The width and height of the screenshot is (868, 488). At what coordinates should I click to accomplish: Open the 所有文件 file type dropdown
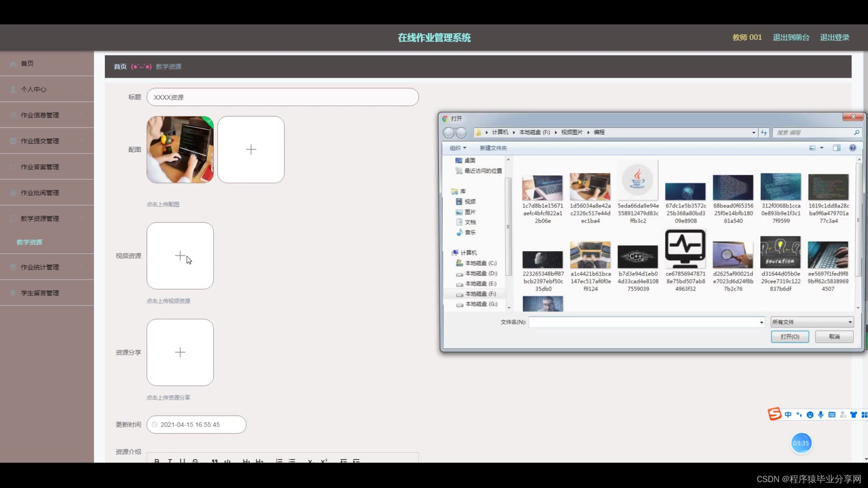(812, 322)
